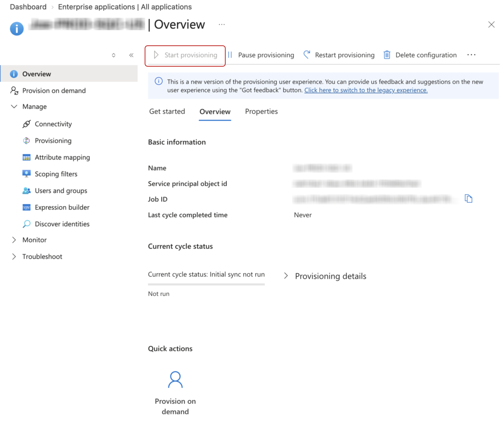Copy the Job ID with the copy icon
504x423 pixels.
point(468,199)
